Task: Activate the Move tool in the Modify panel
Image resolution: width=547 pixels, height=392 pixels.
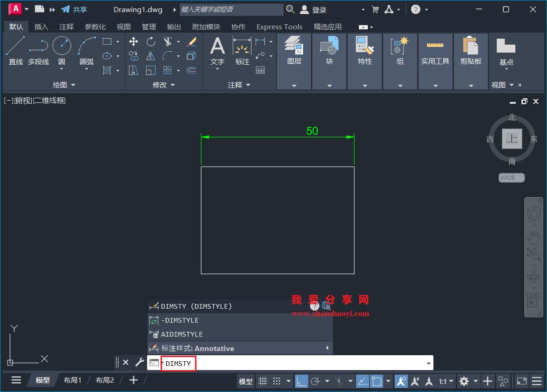Action: click(134, 41)
